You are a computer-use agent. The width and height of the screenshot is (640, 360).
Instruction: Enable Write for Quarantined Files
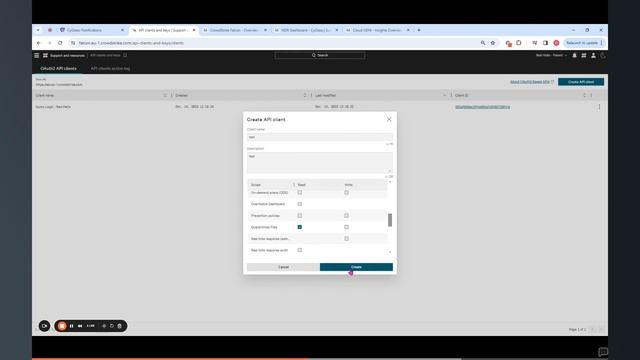(346, 227)
